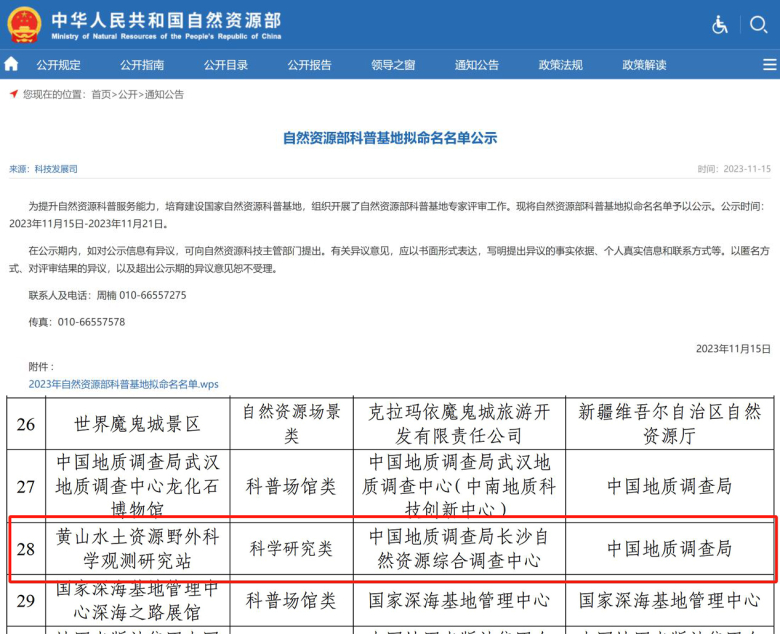
Task: Click 公开 in the breadcrumb
Action: point(128,94)
